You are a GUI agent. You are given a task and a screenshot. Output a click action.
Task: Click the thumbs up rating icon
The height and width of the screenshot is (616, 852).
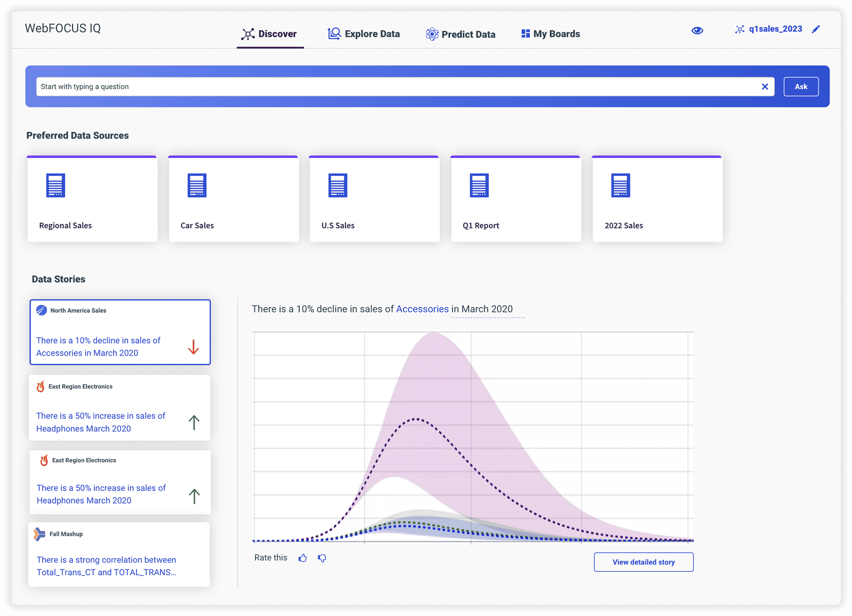[303, 558]
